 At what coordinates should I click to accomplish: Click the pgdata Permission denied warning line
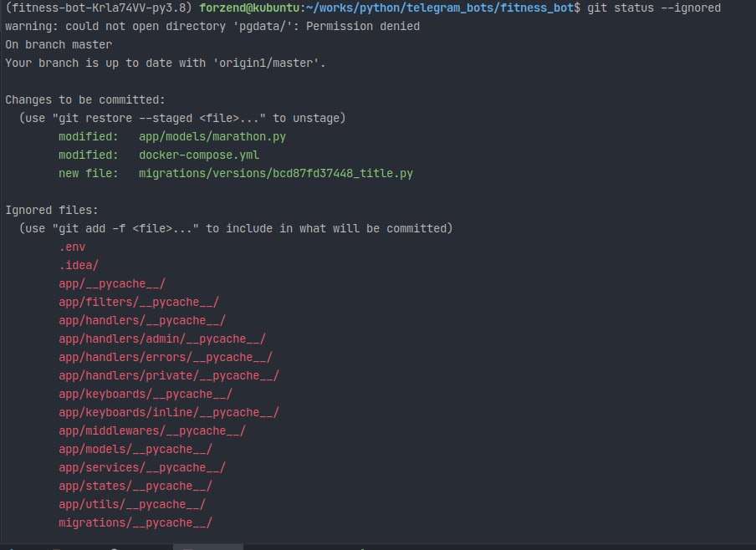point(212,27)
